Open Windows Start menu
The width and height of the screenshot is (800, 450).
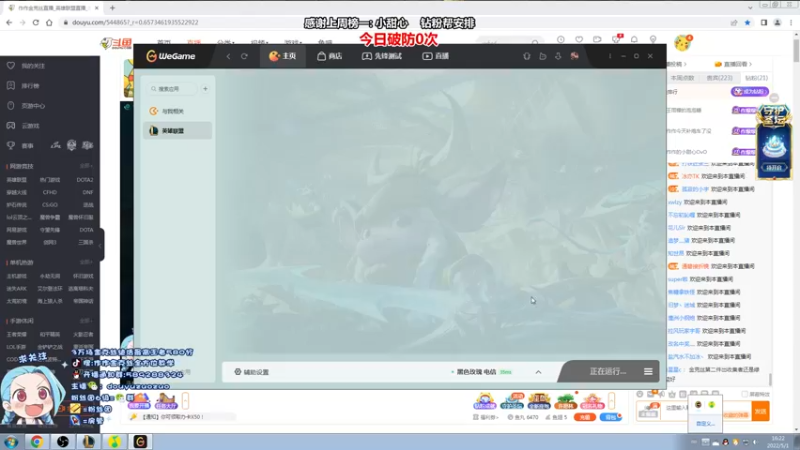point(11,442)
